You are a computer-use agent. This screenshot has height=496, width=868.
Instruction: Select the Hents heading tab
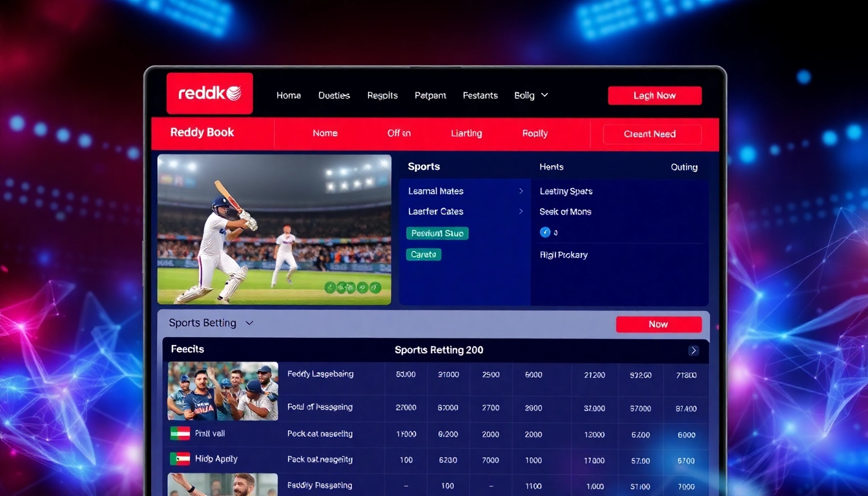point(552,167)
